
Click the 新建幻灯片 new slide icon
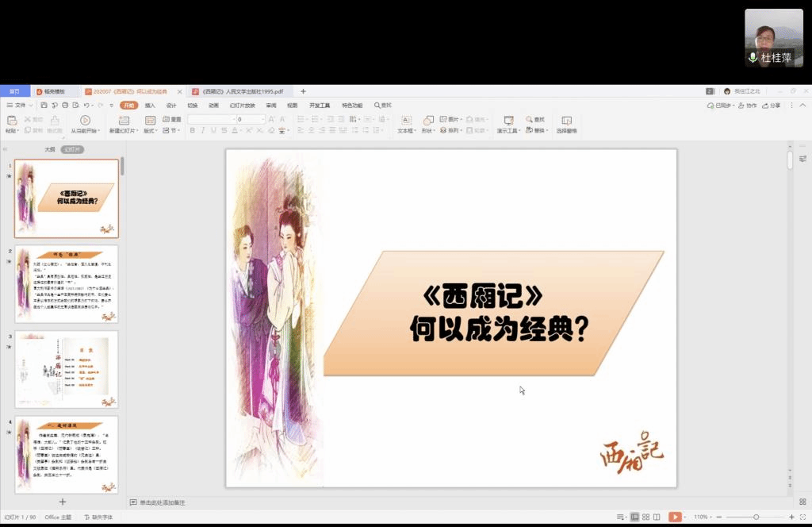tap(123, 120)
